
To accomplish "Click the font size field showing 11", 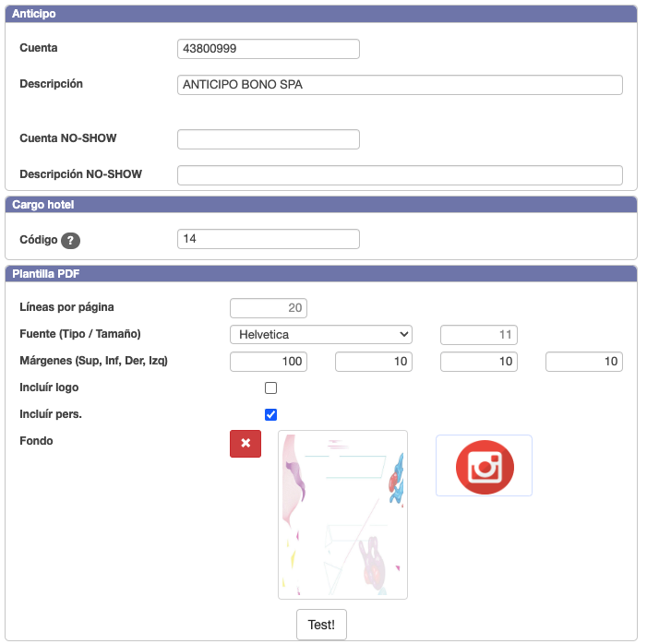I will coord(479,335).
